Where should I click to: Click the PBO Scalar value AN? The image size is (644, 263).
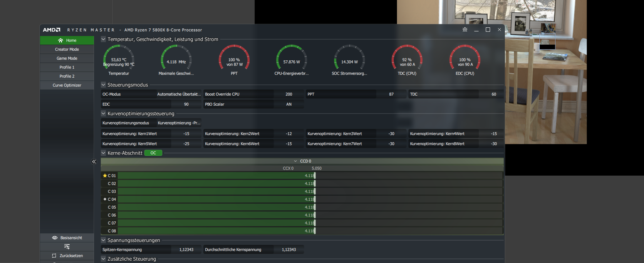click(x=289, y=104)
